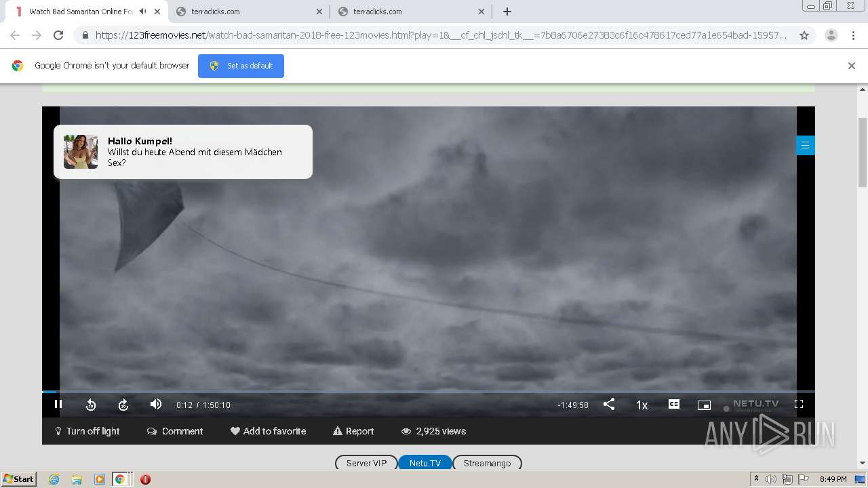Select Streamango server
The width and height of the screenshot is (868, 488).
pos(487,463)
